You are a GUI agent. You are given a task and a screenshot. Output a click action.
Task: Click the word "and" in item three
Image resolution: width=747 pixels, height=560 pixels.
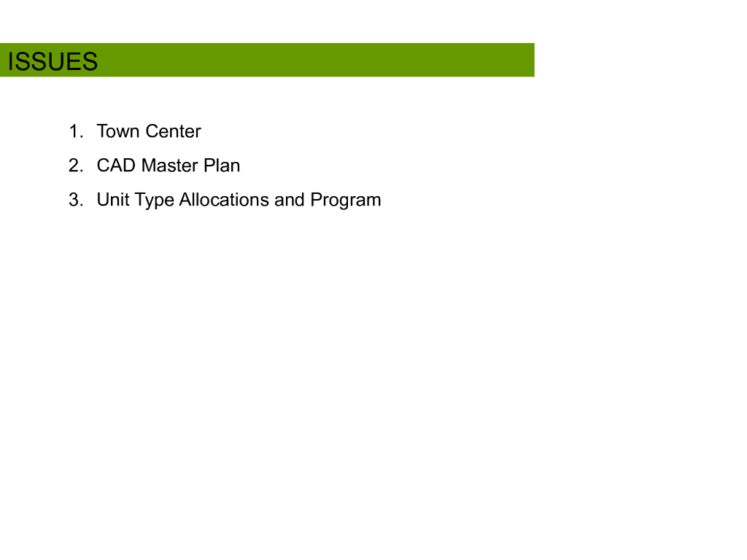pos(289,200)
